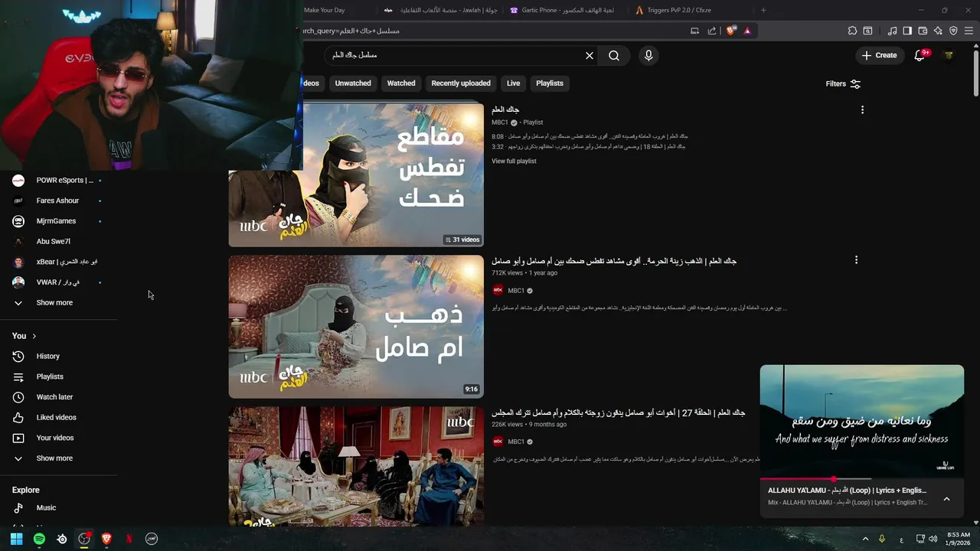Open the Brave hamburger main menu
This screenshot has width=980, height=551.
tap(969, 31)
